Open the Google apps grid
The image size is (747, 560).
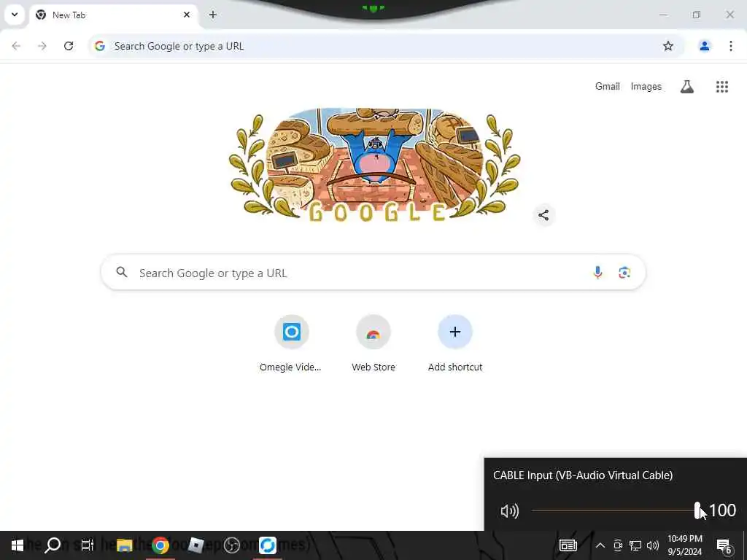[x=721, y=87]
